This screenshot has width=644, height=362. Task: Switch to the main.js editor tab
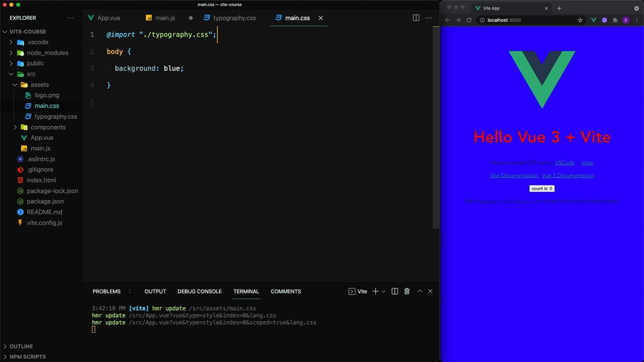165,18
